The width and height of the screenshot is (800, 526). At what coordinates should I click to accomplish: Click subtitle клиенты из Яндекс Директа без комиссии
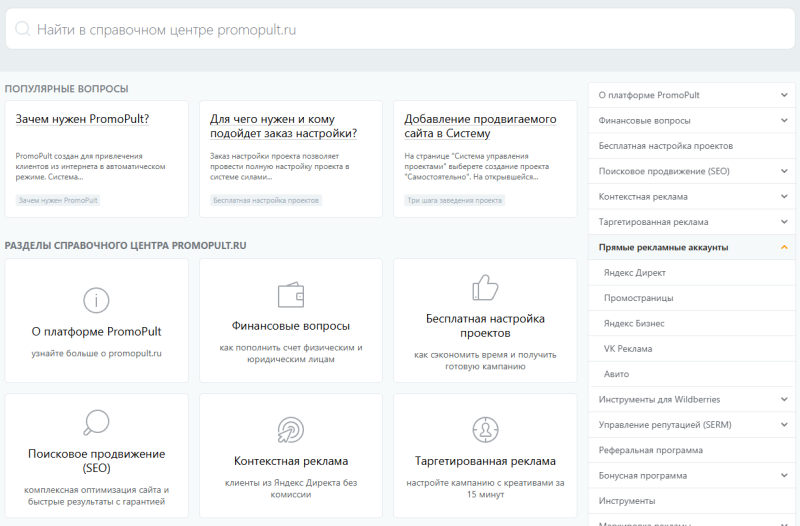291,488
